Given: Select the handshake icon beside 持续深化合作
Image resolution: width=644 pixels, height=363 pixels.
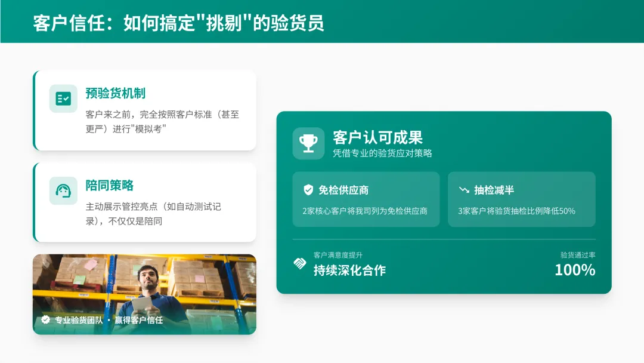Looking at the screenshot, I should tap(300, 263).
